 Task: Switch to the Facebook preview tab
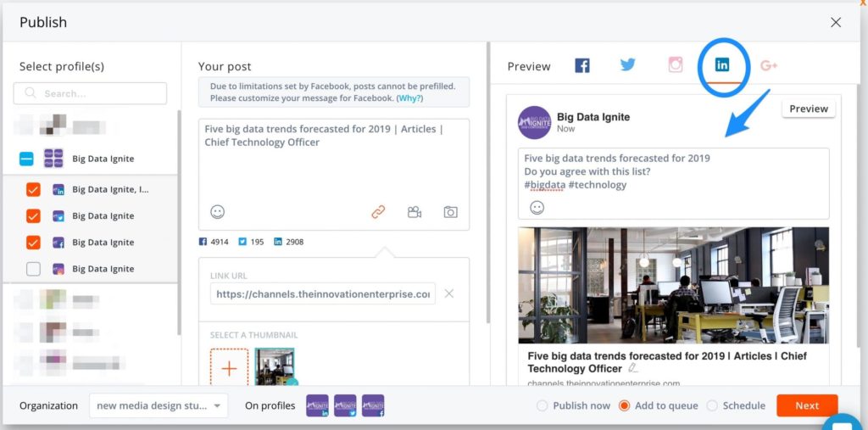point(582,65)
